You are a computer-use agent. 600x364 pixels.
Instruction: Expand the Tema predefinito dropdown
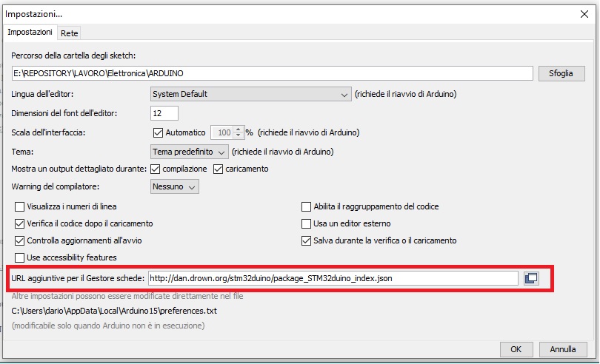(189, 151)
